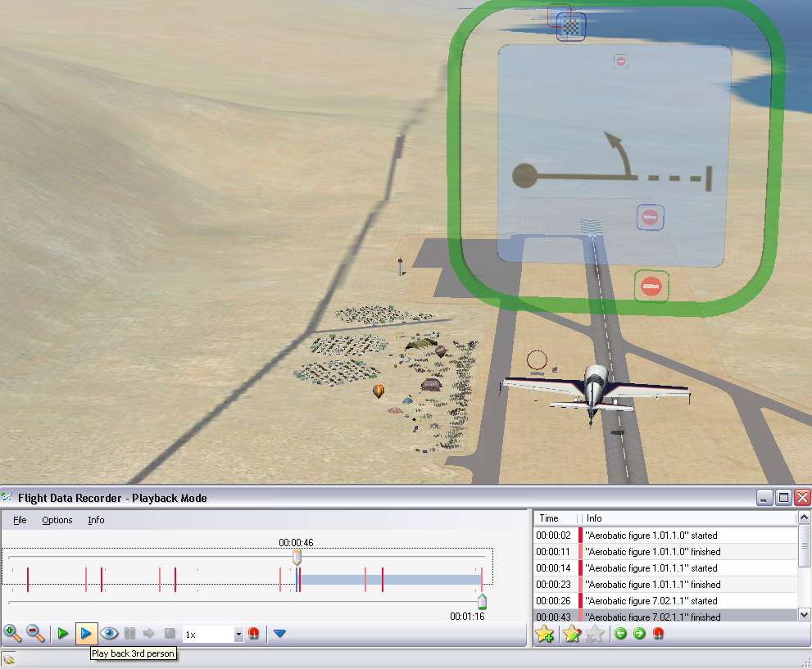
Task: Toggle the eye view icon in toolbar
Action: click(x=110, y=633)
